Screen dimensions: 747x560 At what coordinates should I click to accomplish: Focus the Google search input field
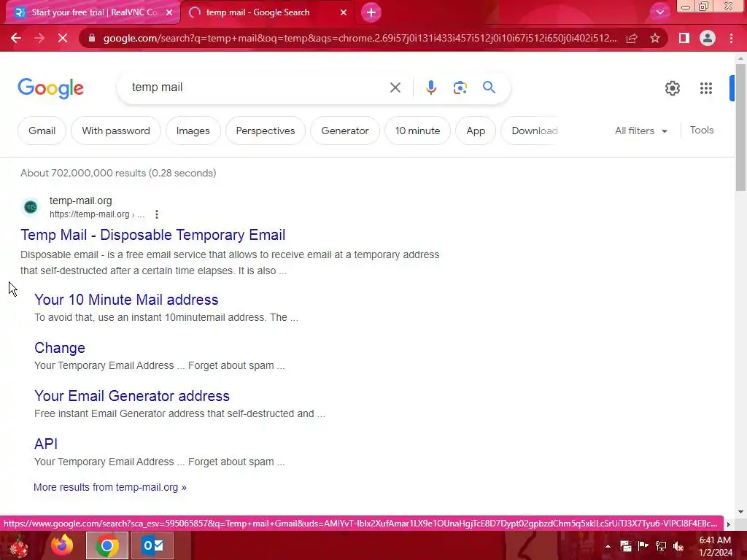(x=258, y=87)
